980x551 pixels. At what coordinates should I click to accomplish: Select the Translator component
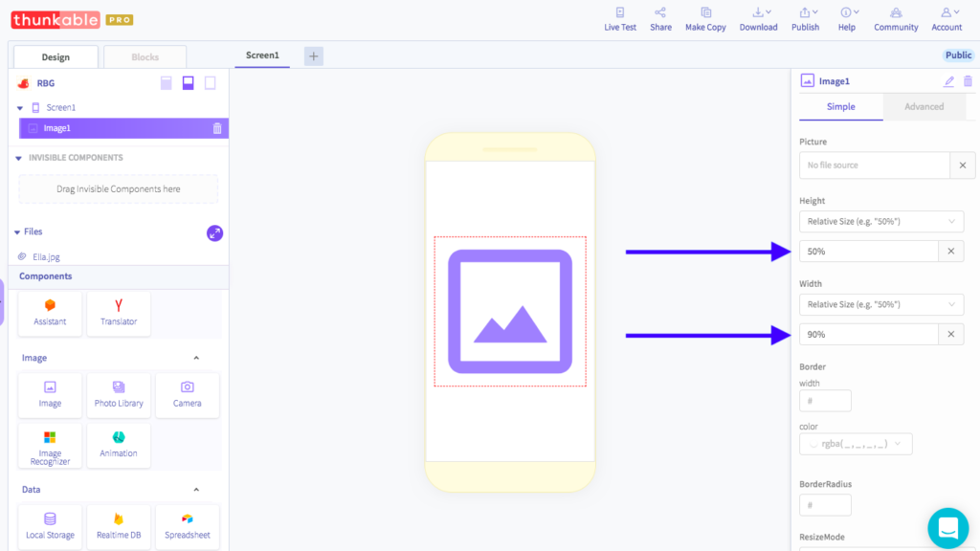(119, 313)
